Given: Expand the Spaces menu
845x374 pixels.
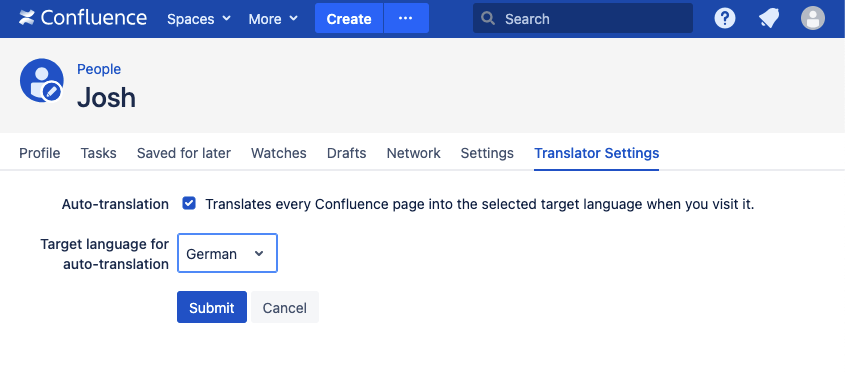Looking at the screenshot, I should 199,19.
